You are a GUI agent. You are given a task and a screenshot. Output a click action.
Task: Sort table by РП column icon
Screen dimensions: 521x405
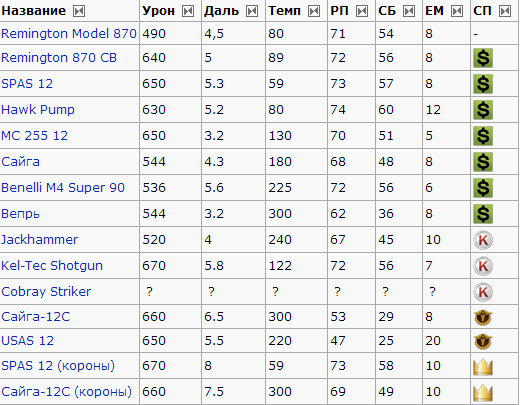362,11
